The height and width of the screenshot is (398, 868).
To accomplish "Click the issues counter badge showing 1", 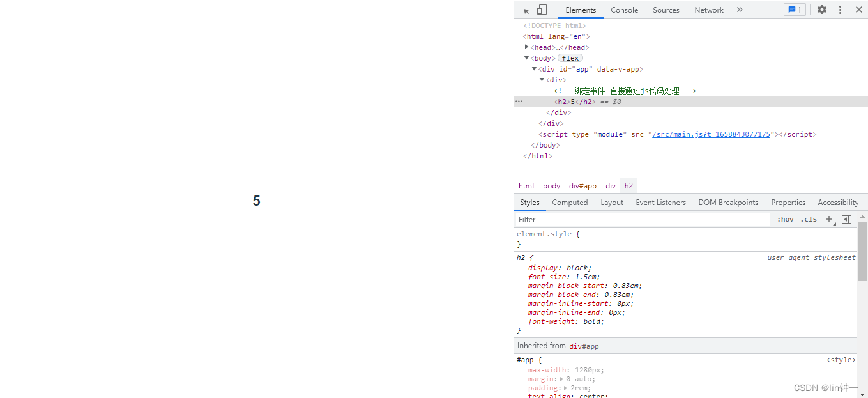I will [795, 10].
